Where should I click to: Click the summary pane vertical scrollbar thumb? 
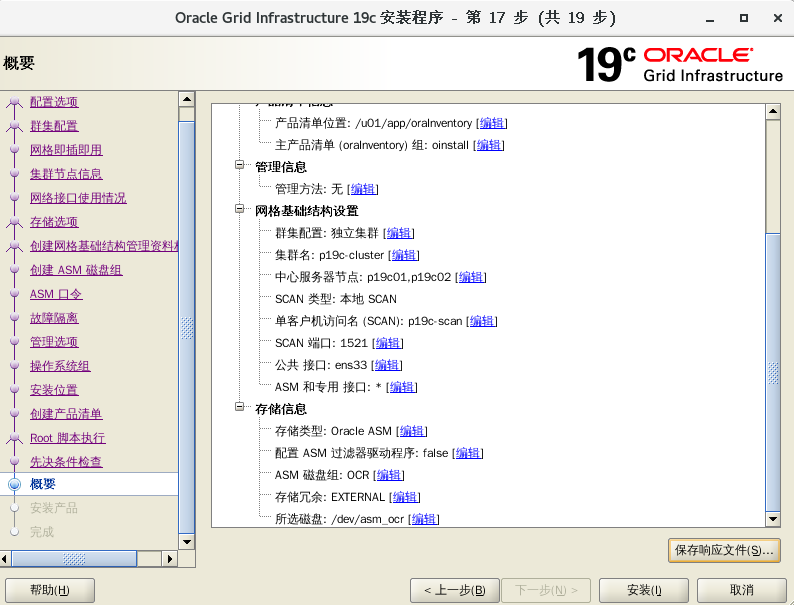773,373
